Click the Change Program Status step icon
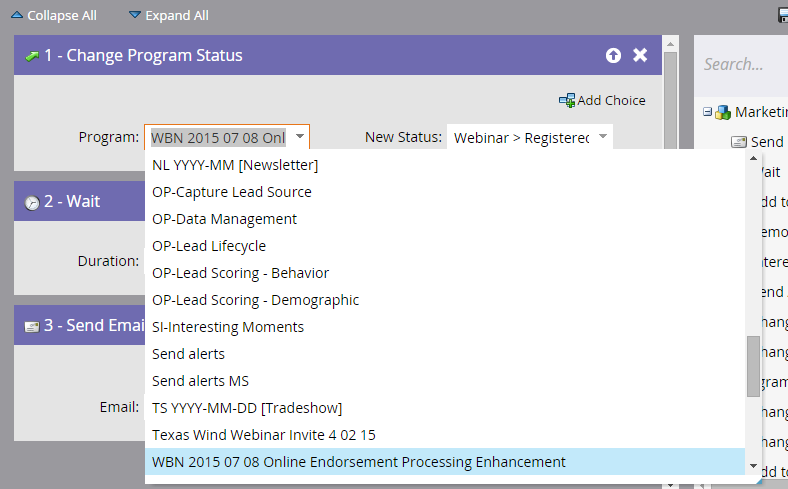The image size is (788, 489). click(x=32, y=56)
